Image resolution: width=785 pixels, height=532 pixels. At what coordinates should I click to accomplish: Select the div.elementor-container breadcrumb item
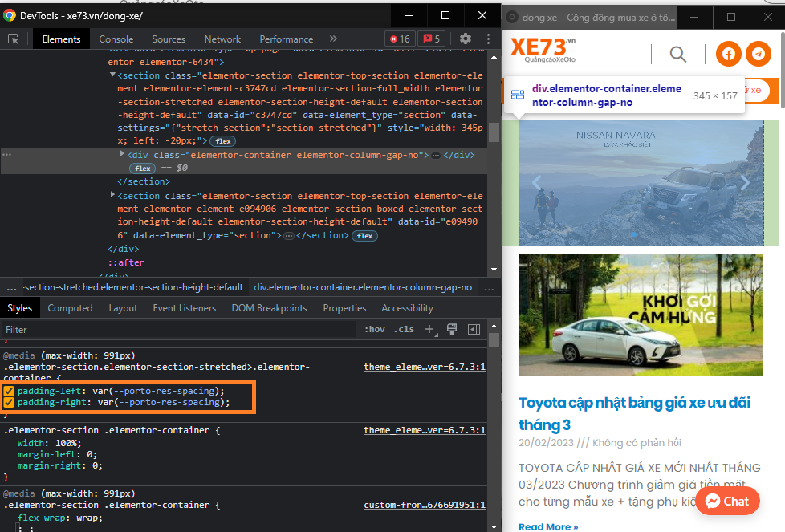click(363, 287)
